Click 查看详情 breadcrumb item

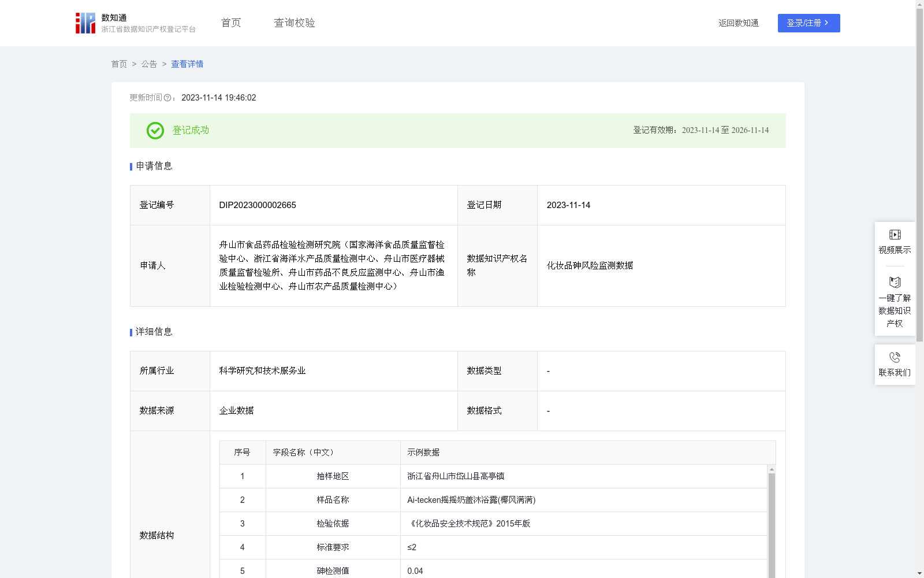(x=187, y=64)
